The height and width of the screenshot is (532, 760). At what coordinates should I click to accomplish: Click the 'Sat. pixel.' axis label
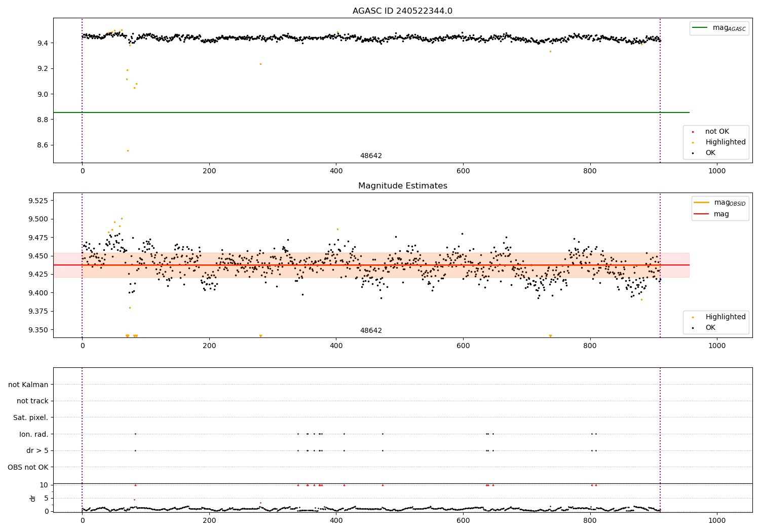31,417
